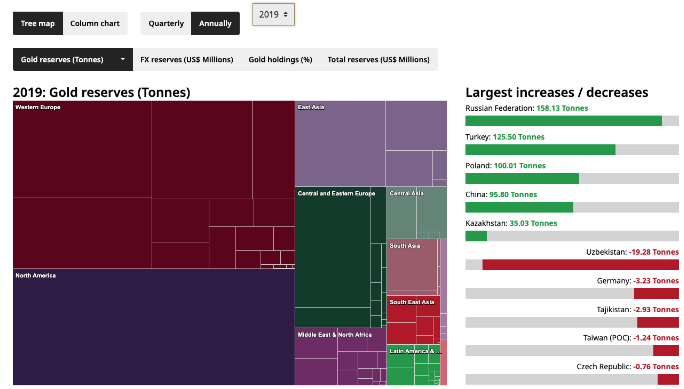Select Gold holdings (%) tab
Viewport: 684px width, 389px height.
280,59
